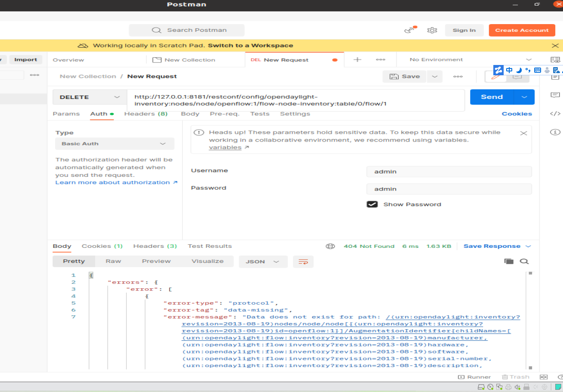The image size is (563, 392).
Task: Copy the response body to clipboard
Action: (x=509, y=261)
